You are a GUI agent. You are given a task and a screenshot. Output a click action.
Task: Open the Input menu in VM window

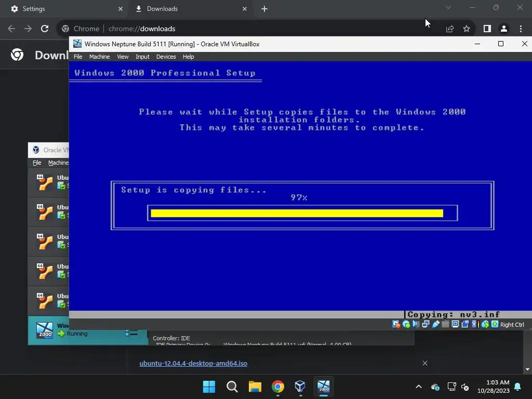click(142, 57)
